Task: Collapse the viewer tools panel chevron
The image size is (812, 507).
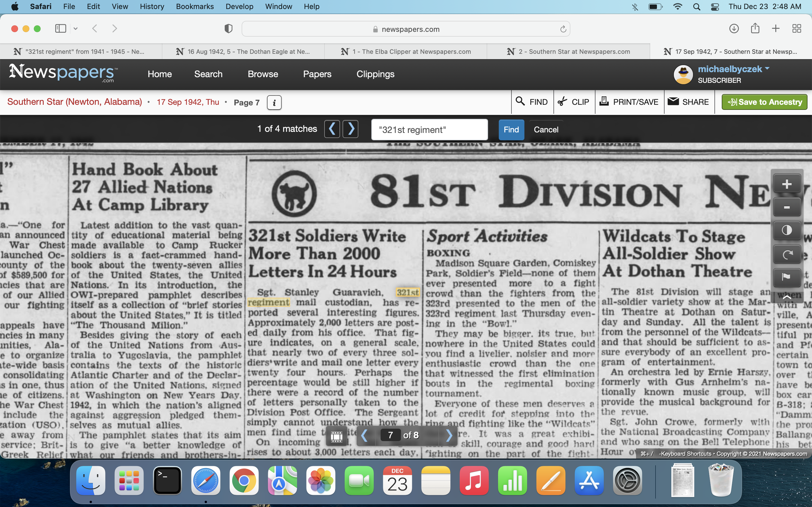Action: pyautogui.click(x=787, y=297)
